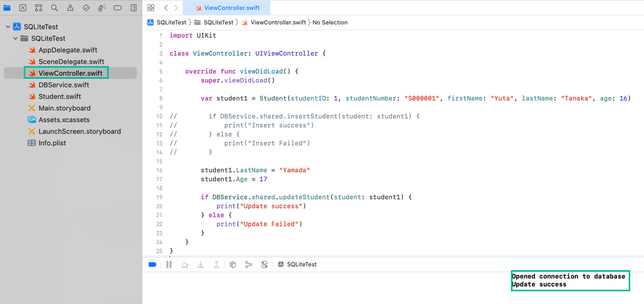
Task: Click ViewController.swift in breadcrumb bar
Action: click(x=273, y=23)
